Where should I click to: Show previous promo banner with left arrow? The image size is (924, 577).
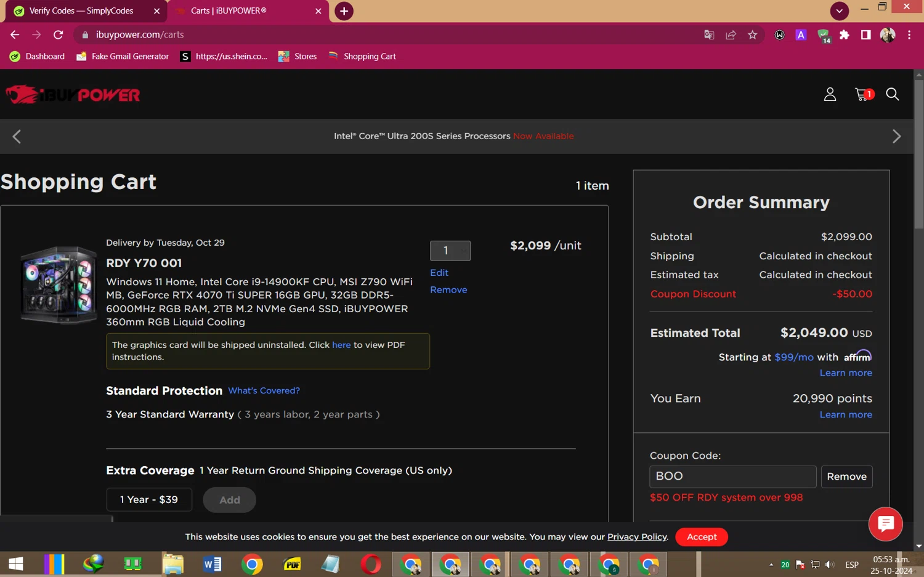pos(17,137)
